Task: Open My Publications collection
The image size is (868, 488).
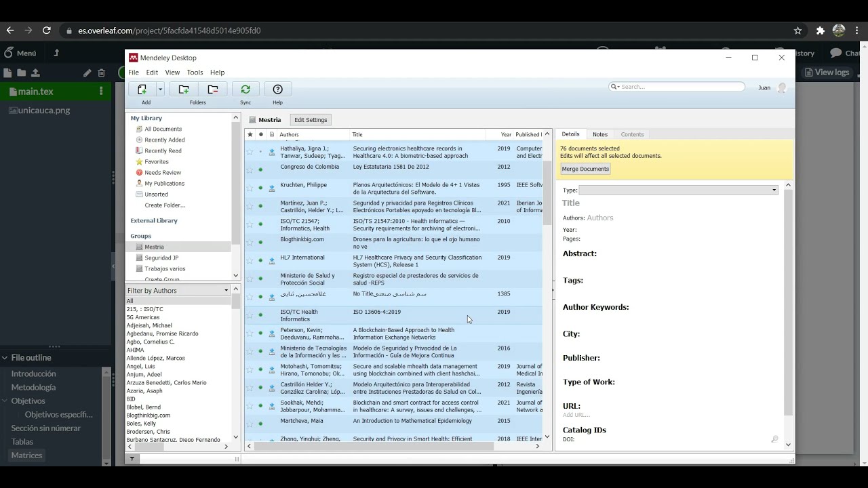Action: [164, 183]
